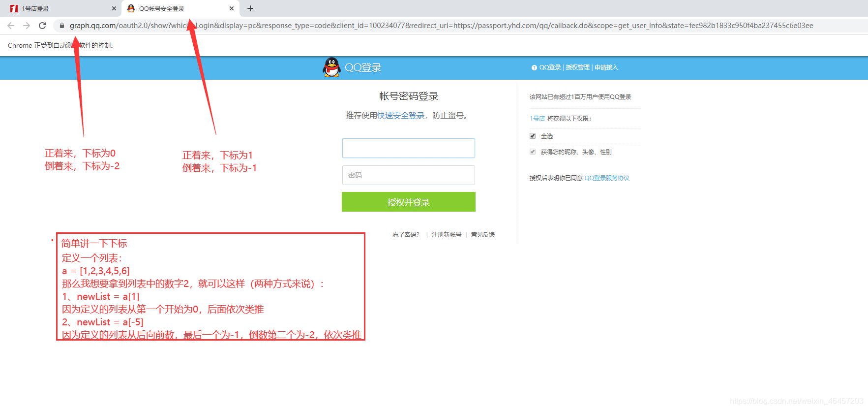Click the 该网站已有超过1百万用户使用QQ登录 text
Image resolution: width=868 pixels, height=410 pixels.
(x=580, y=97)
